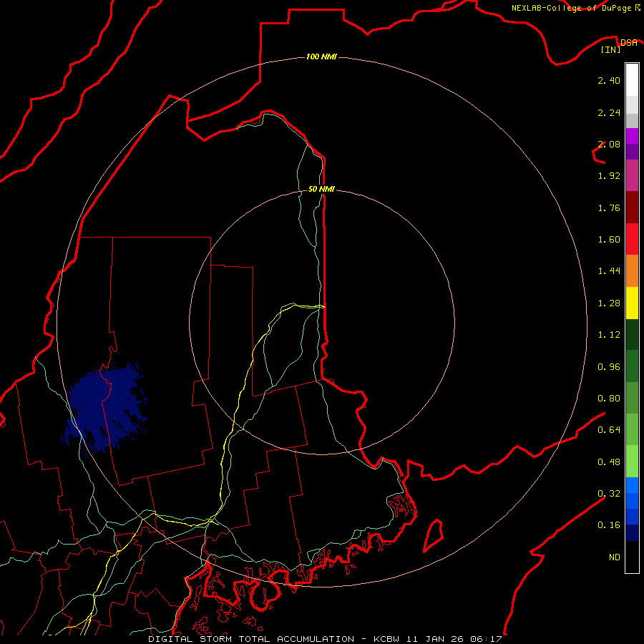644x644 pixels.
Task: Click the 1.76 legend value
Action: [609, 208]
